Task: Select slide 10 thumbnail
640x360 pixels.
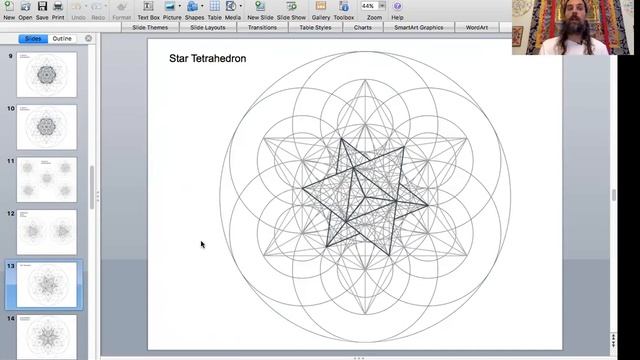Action: coord(47,127)
